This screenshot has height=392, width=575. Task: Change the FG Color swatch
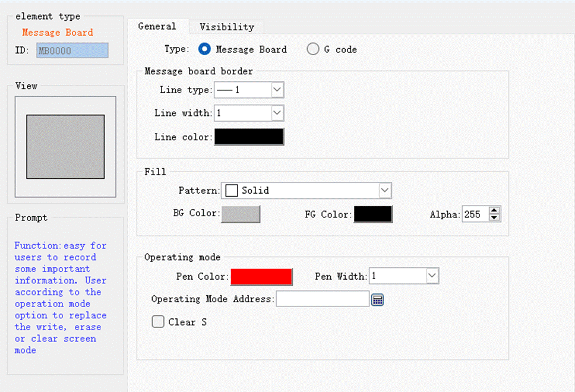click(x=373, y=214)
